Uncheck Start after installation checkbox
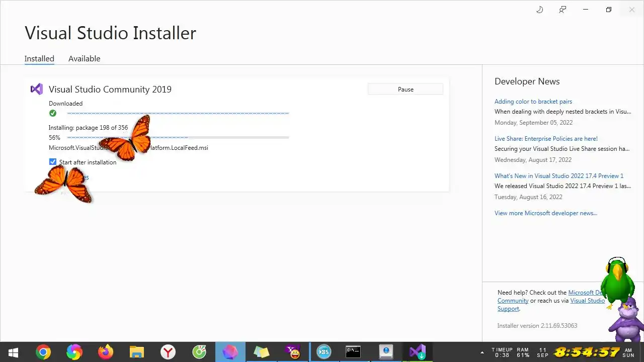644x362 pixels. [53, 162]
